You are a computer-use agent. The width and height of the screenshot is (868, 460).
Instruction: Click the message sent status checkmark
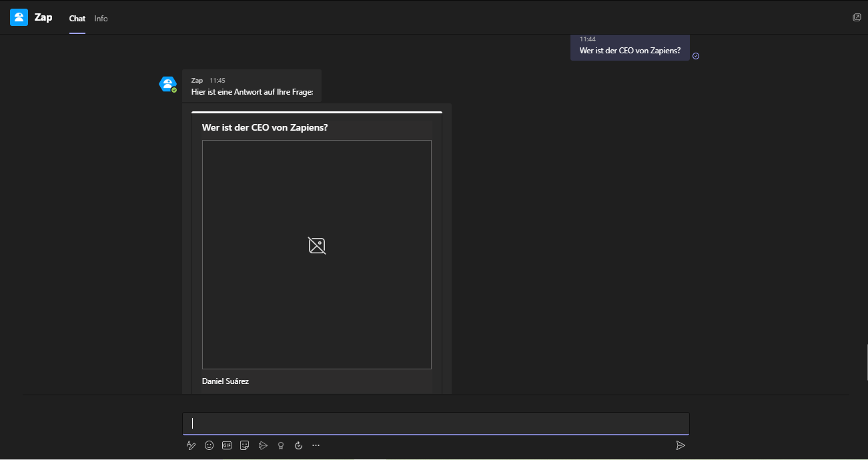(x=696, y=56)
